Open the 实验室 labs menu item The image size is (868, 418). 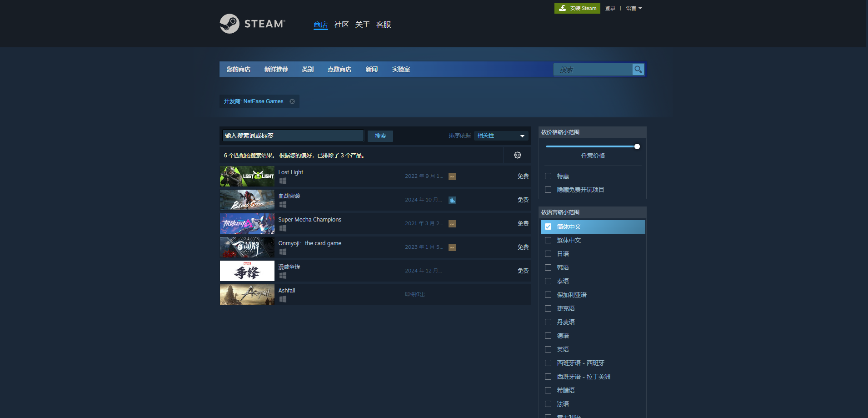click(x=401, y=69)
